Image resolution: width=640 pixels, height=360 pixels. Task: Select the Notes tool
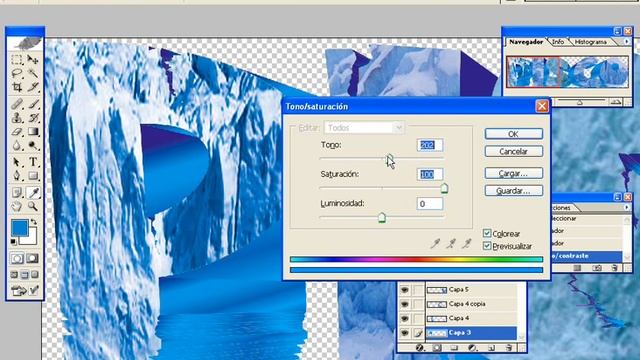17,192
